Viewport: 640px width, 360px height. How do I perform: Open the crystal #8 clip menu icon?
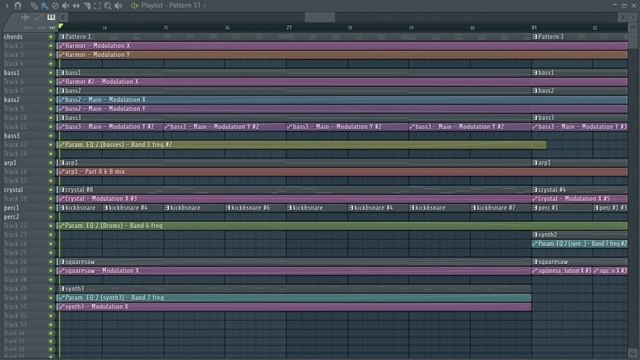(x=62, y=190)
